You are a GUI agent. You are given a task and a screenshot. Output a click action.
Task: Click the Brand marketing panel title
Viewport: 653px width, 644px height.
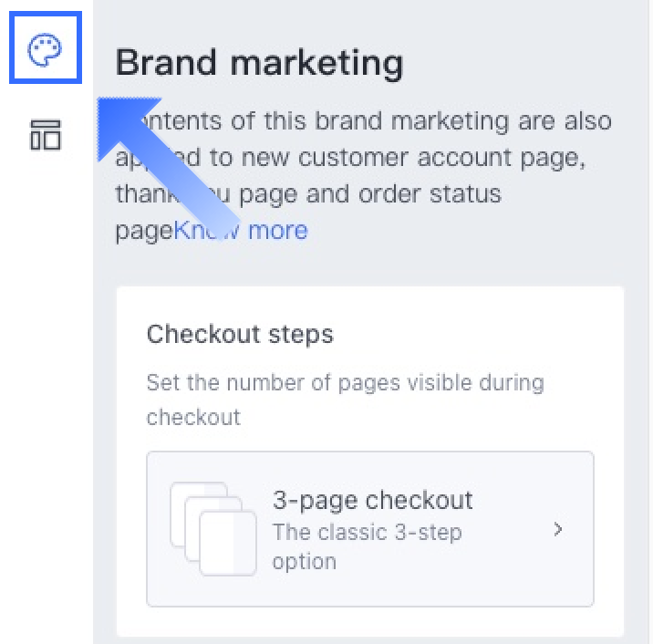point(259,62)
